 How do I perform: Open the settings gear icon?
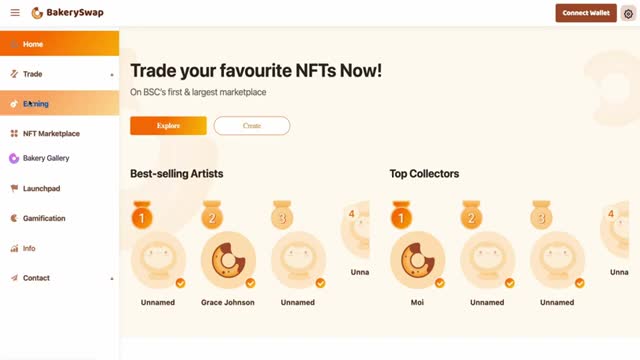628,13
